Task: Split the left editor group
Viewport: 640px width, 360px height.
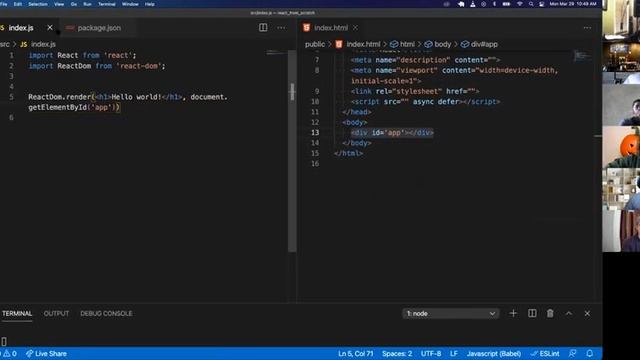Action: (x=263, y=28)
